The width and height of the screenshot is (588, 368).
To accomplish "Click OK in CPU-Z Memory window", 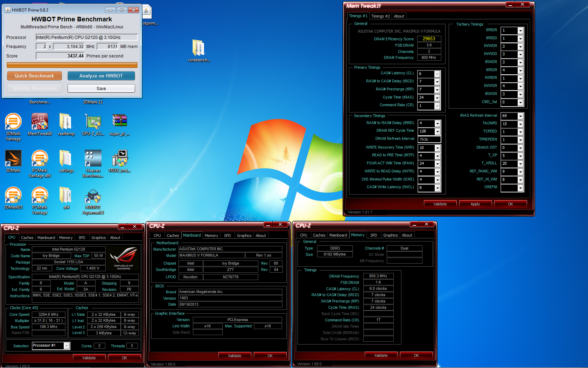I will tap(416, 355).
